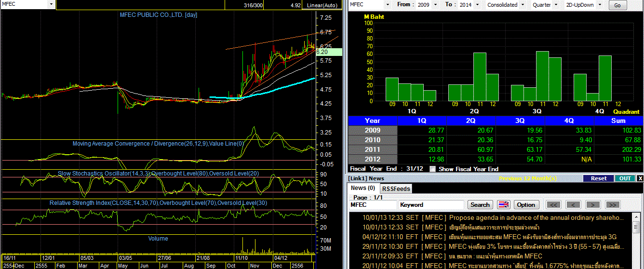Open the From year 2009 dropdown
This screenshot has width=644, height=269.
pos(436,4)
